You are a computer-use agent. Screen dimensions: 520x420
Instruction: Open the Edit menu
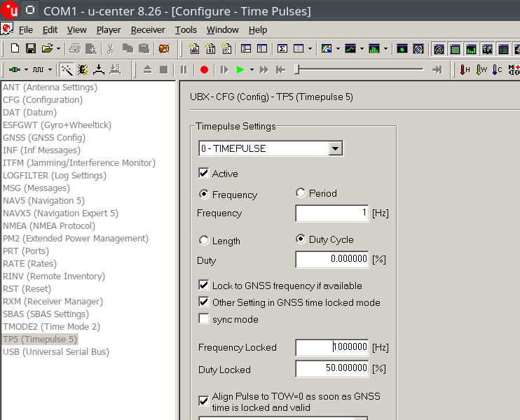(50, 30)
